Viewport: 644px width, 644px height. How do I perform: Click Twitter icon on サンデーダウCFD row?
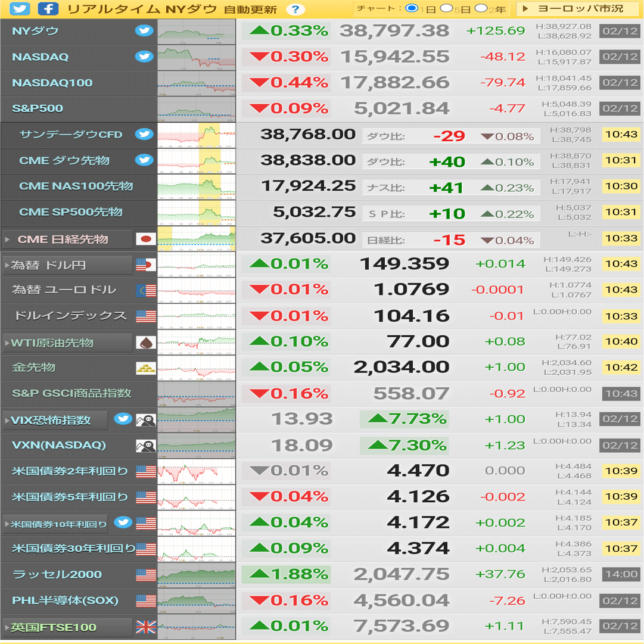144,134
